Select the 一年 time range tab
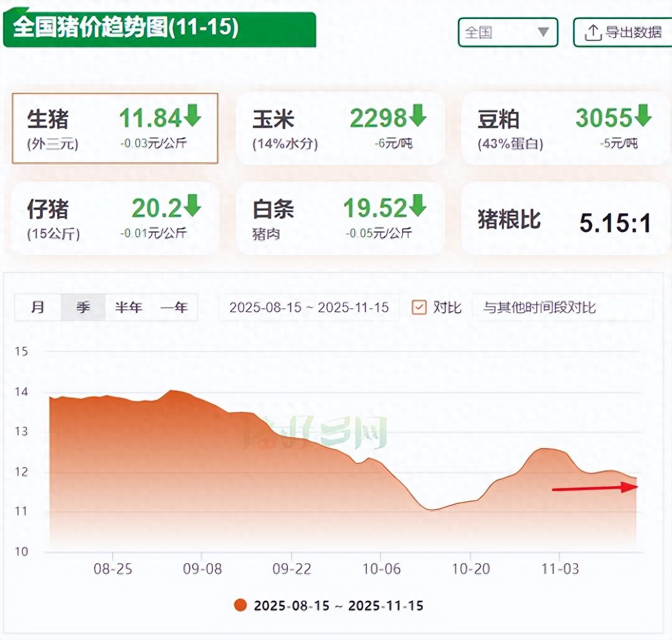Viewport: 672px width, 640px height. tap(174, 307)
